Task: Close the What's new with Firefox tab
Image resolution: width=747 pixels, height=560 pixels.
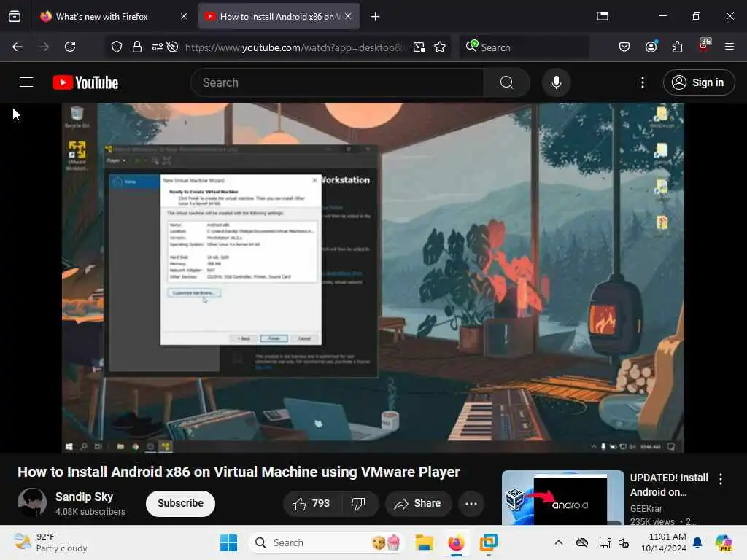Action: pyautogui.click(x=184, y=17)
